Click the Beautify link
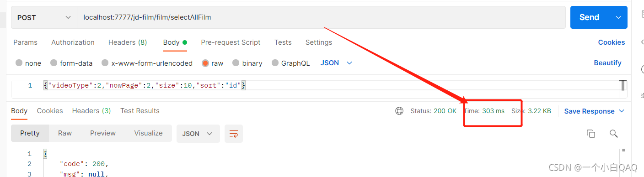This screenshot has width=644, height=177. coord(607,63)
